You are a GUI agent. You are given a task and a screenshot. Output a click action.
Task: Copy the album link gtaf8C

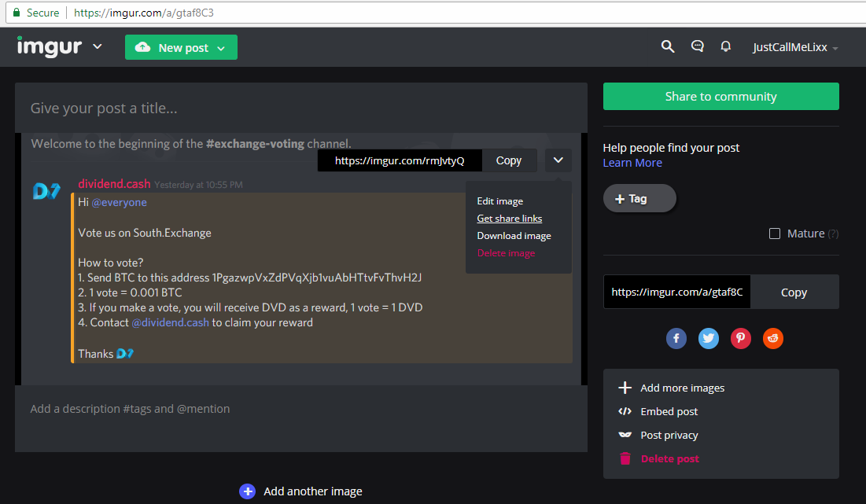click(x=794, y=292)
